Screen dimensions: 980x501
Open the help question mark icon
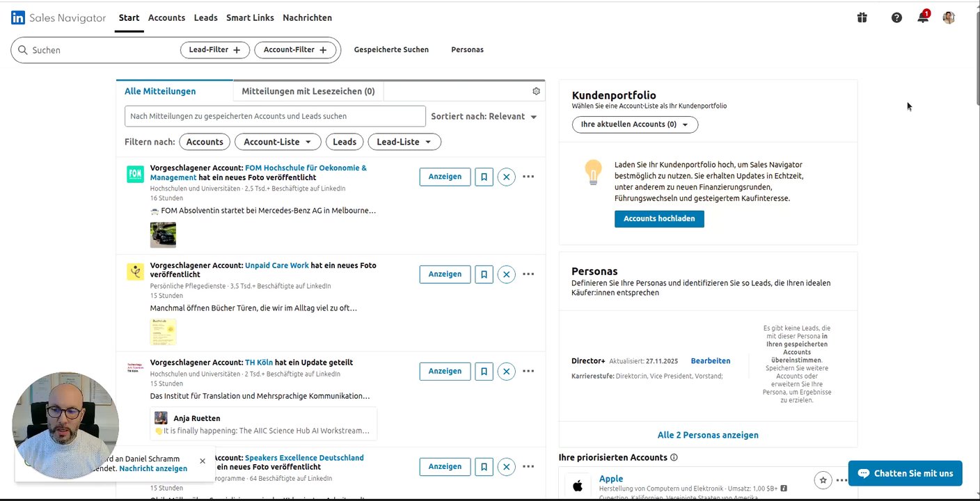(x=896, y=18)
